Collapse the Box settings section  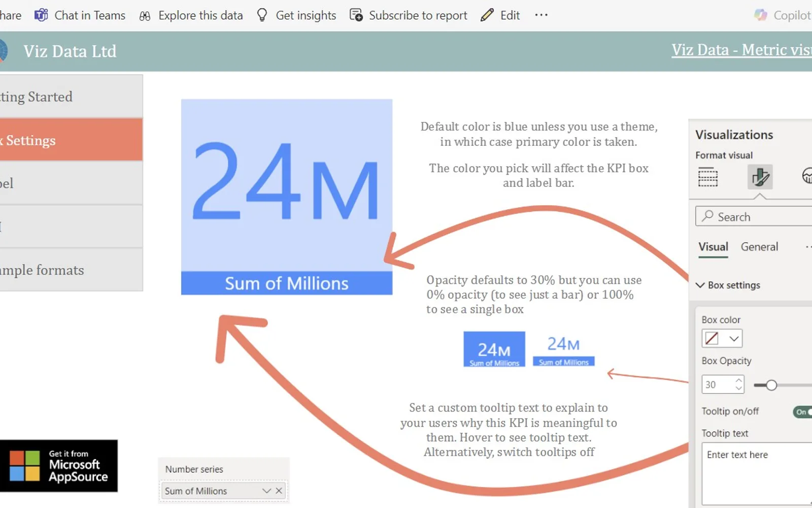pyautogui.click(x=728, y=285)
